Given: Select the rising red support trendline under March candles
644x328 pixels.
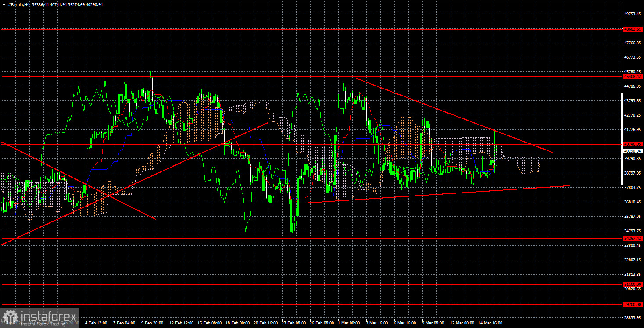Looking at the screenshot, I should [435, 194].
